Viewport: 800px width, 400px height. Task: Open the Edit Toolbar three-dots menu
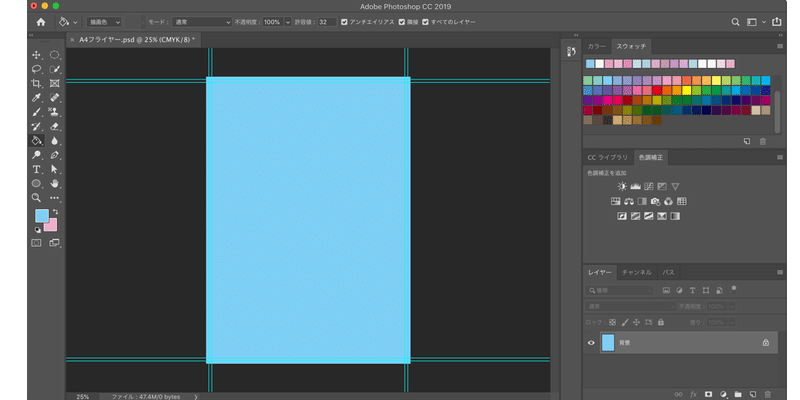coord(55,197)
